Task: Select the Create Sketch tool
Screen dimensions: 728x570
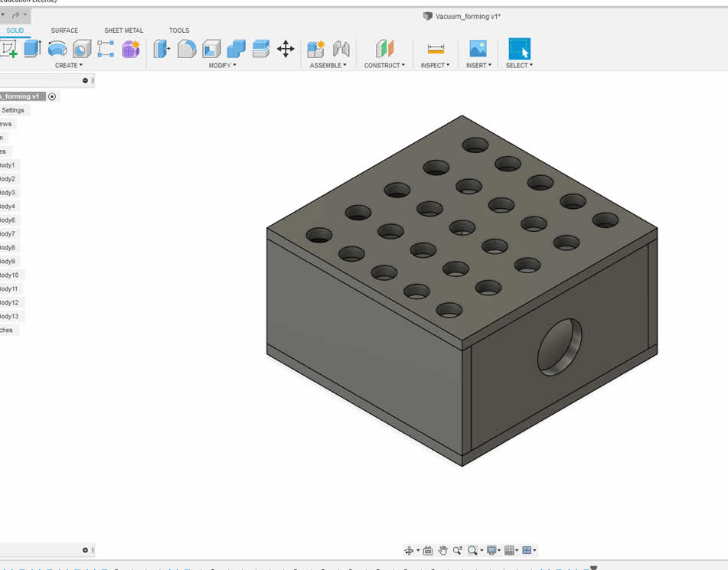Action: tap(8, 49)
